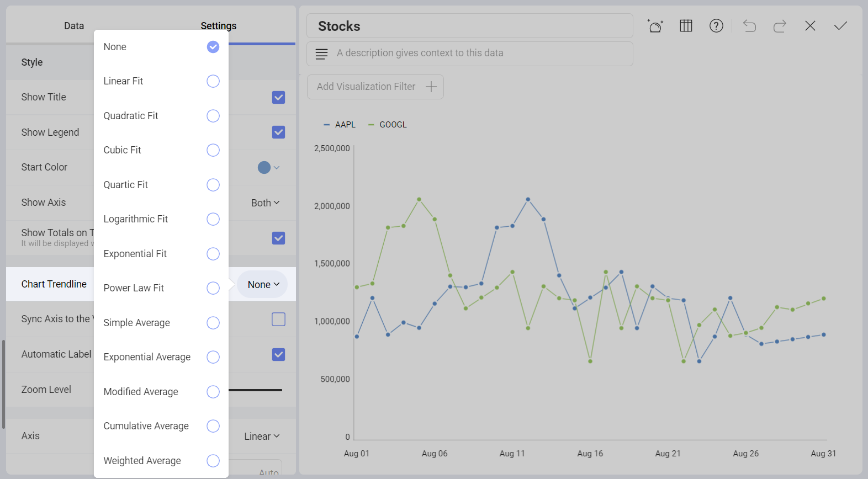Adjust the Zoom Level slider

[x=255, y=390]
